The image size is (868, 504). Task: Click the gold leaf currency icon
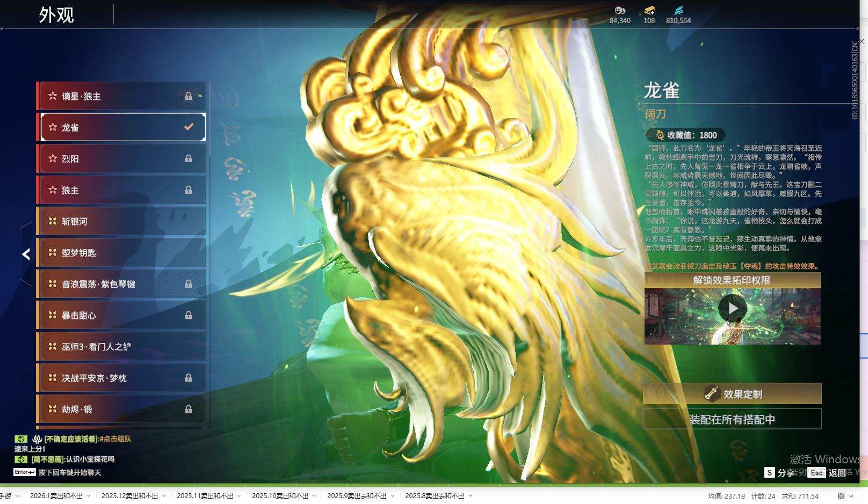(x=621, y=10)
